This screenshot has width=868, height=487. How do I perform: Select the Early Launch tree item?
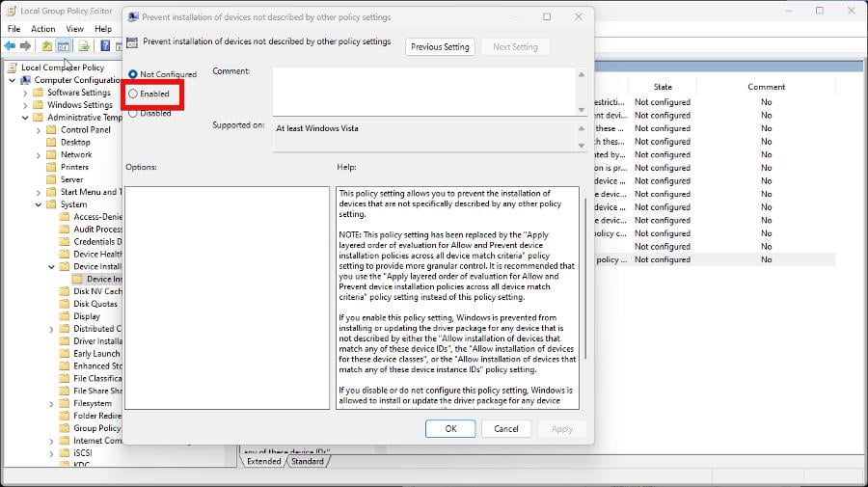(x=96, y=354)
